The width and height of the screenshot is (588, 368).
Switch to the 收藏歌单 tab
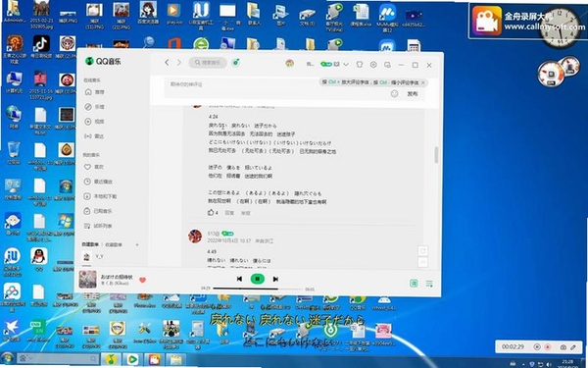[114, 244]
